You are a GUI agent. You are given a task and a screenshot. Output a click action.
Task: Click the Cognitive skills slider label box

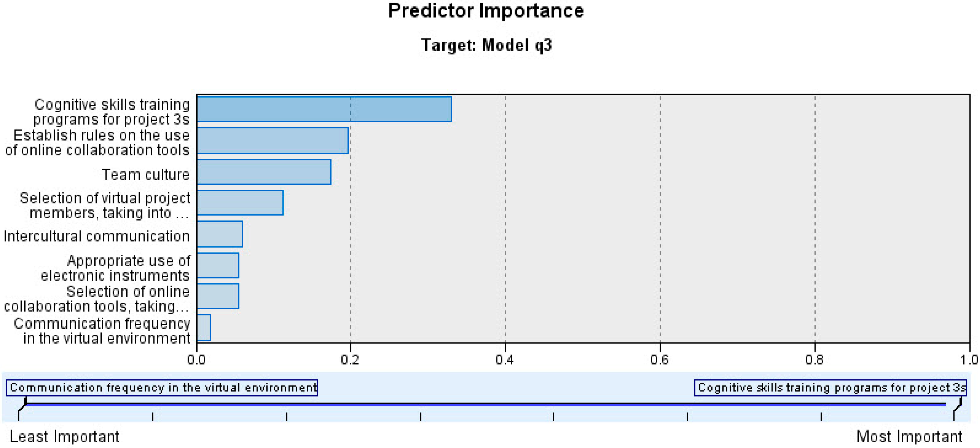coord(830,388)
